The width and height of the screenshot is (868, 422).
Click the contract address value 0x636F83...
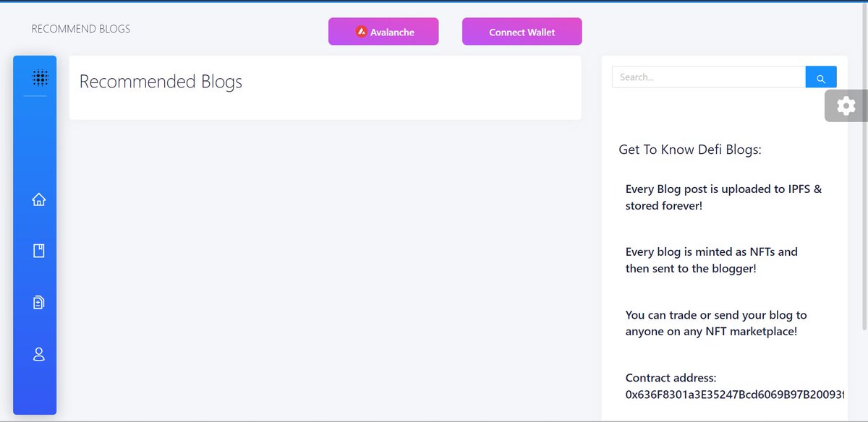click(x=736, y=395)
